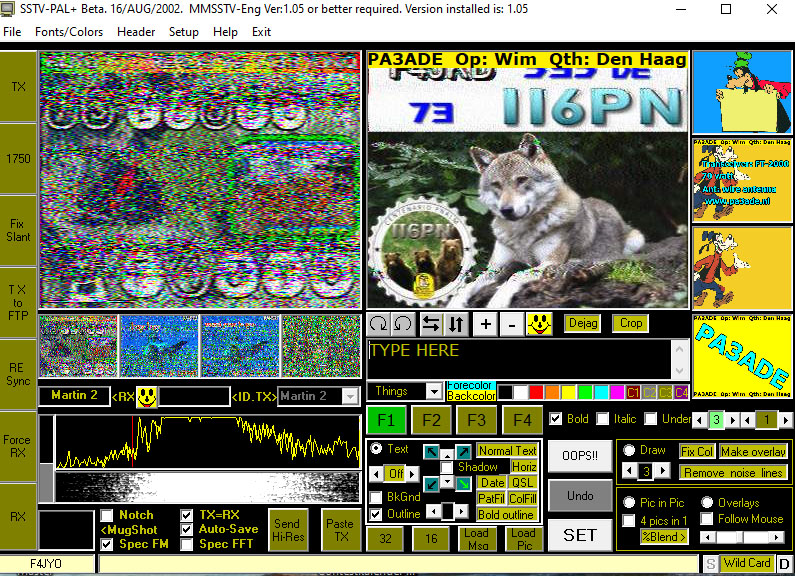The width and height of the screenshot is (795, 576).
Task: Open the Setup menu
Action: (x=184, y=32)
